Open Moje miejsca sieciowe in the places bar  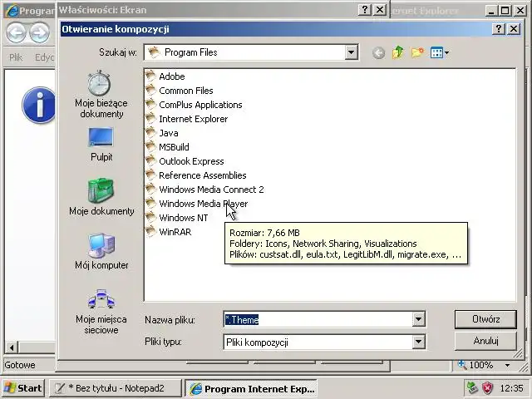[101, 312]
